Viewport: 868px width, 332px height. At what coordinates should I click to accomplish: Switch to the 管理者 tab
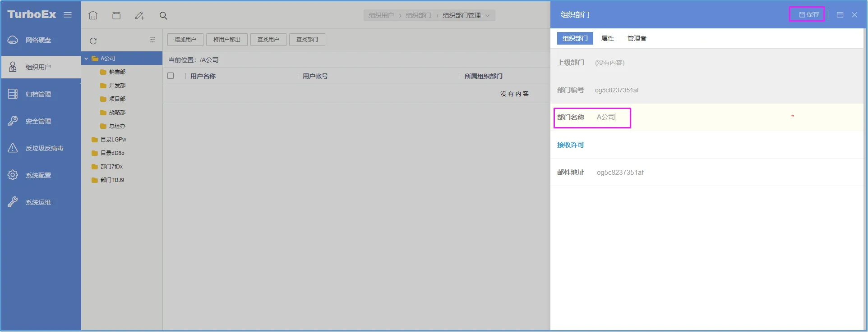(637, 38)
